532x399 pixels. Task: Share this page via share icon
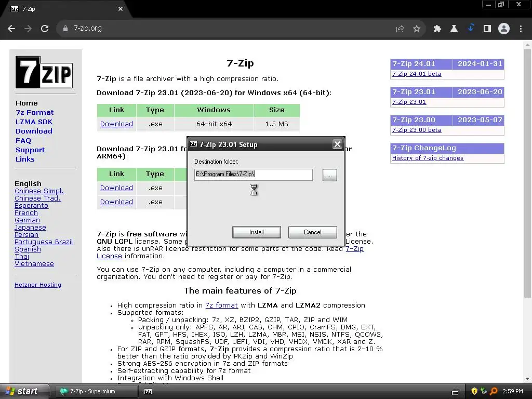point(400,29)
